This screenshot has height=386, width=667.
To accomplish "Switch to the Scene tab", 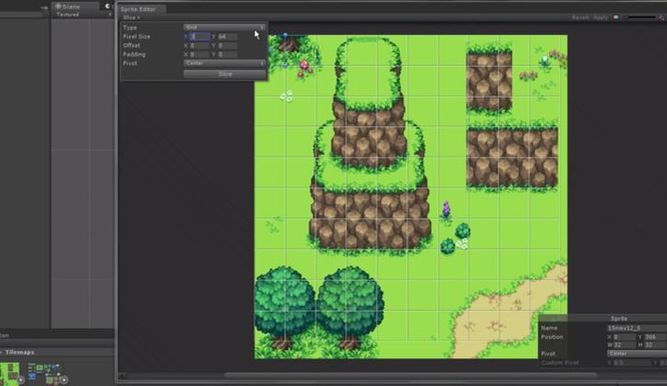I will pyautogui.click(x=74, y=6).
